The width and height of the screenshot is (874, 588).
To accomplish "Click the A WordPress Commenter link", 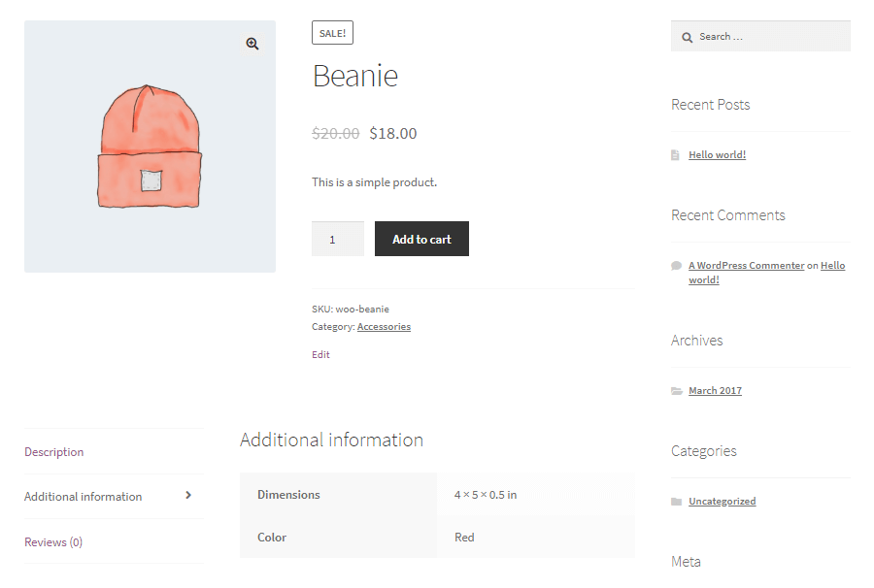I will [x=746, y=264].
